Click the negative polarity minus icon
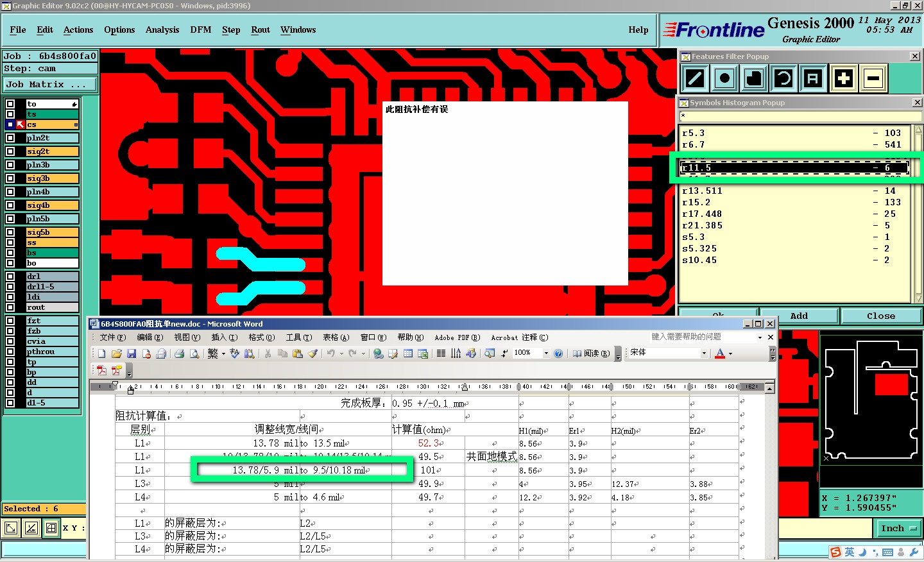 point(873,79)
